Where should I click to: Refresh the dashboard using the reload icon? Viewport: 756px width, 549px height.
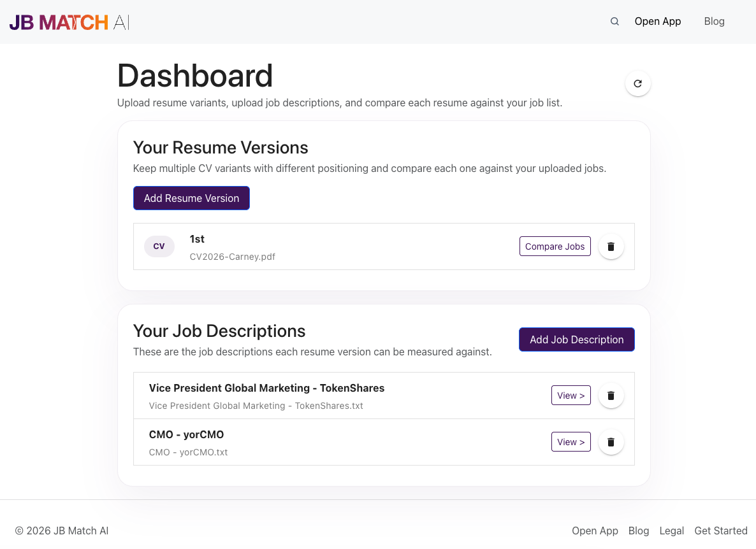tap(637, 83)
